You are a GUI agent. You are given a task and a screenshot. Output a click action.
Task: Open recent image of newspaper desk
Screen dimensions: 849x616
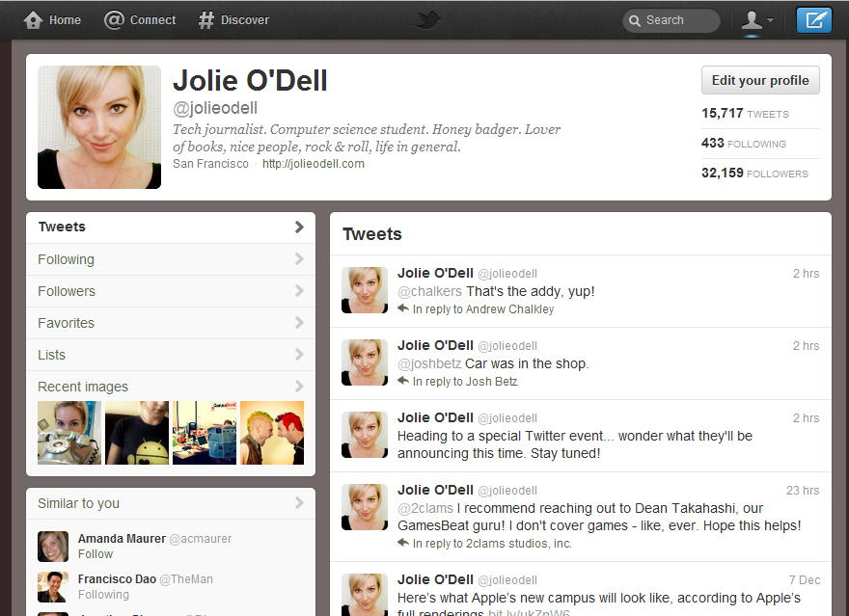point(205,433)
